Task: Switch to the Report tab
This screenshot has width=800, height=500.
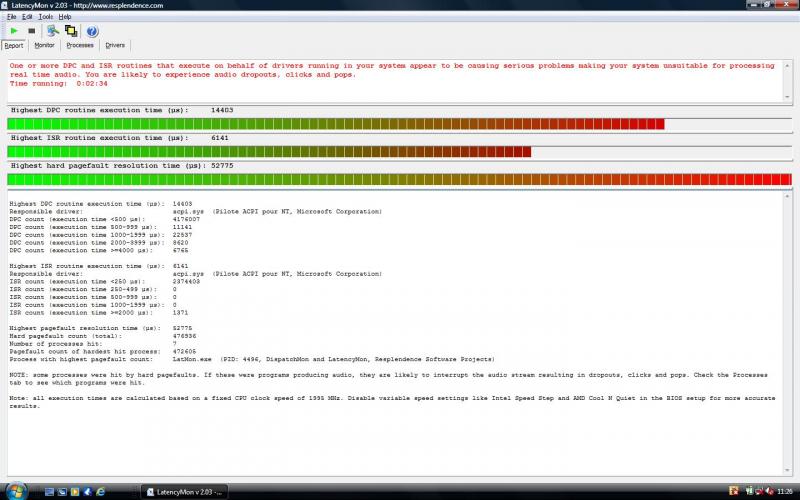Action: pos(14,45)
